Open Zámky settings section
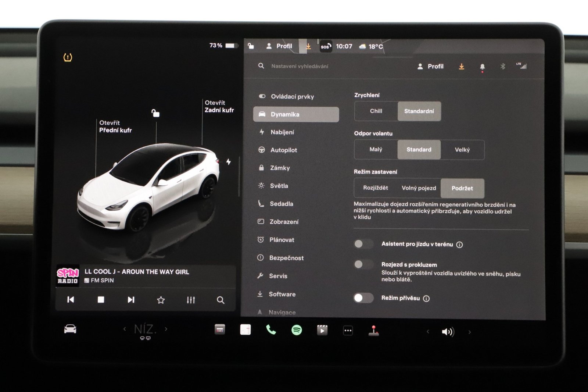This screenshot has height=392, width=588. click(296, 168)
